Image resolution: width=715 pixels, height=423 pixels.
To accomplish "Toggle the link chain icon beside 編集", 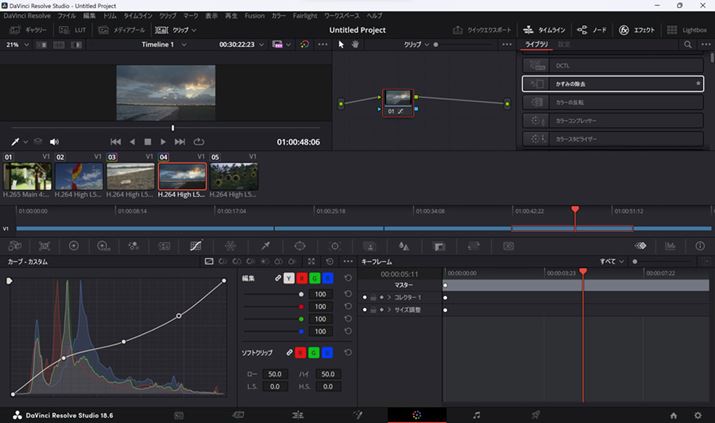I will pyautogui.click(x=276, y=278).
